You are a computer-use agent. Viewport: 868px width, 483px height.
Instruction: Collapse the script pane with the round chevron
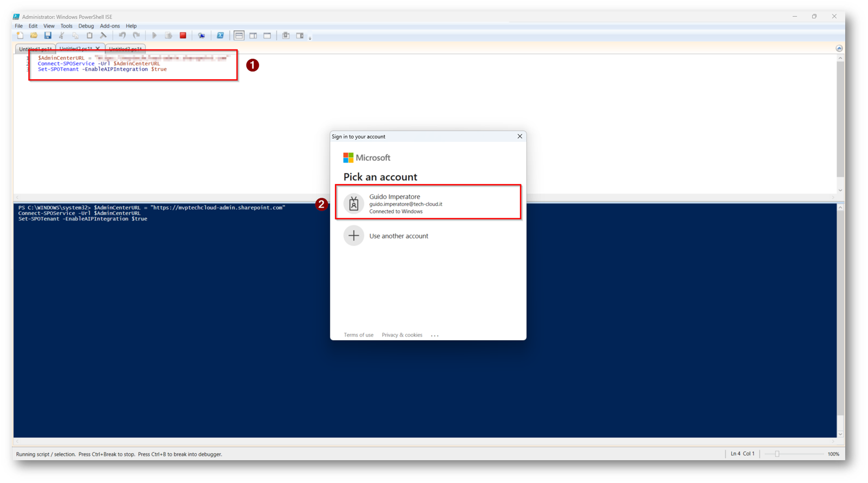coord(839,48)
